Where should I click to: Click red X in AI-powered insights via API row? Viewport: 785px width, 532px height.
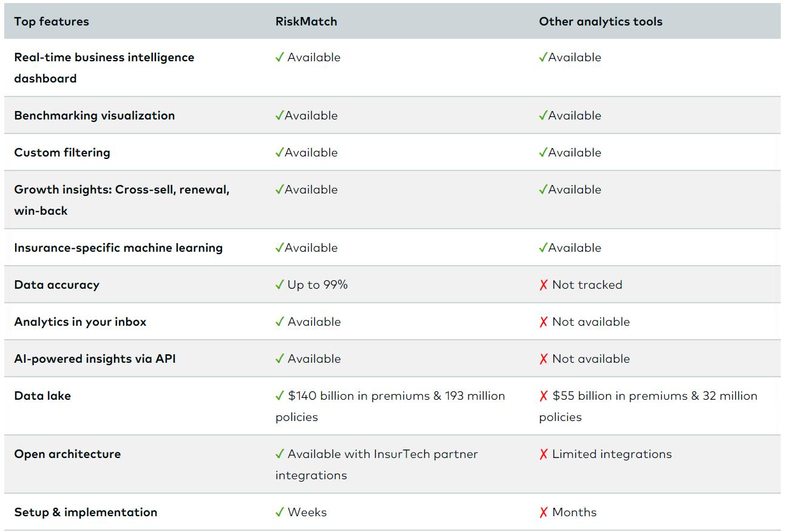(x=544, y=359)
